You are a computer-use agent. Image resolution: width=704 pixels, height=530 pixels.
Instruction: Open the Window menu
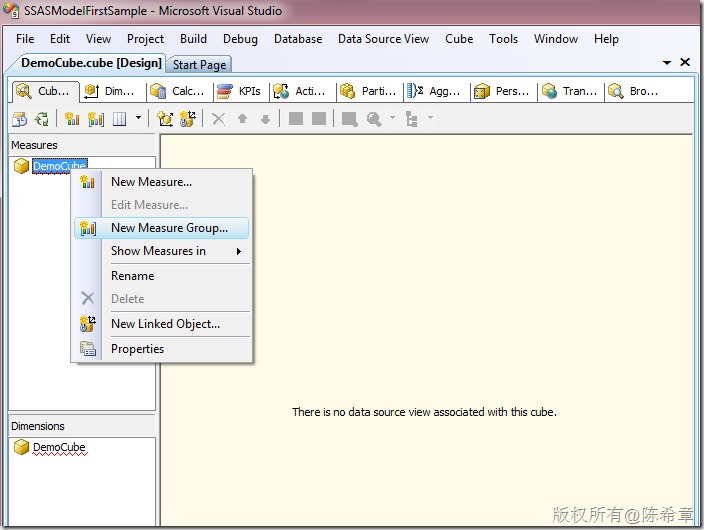point(555,39)
